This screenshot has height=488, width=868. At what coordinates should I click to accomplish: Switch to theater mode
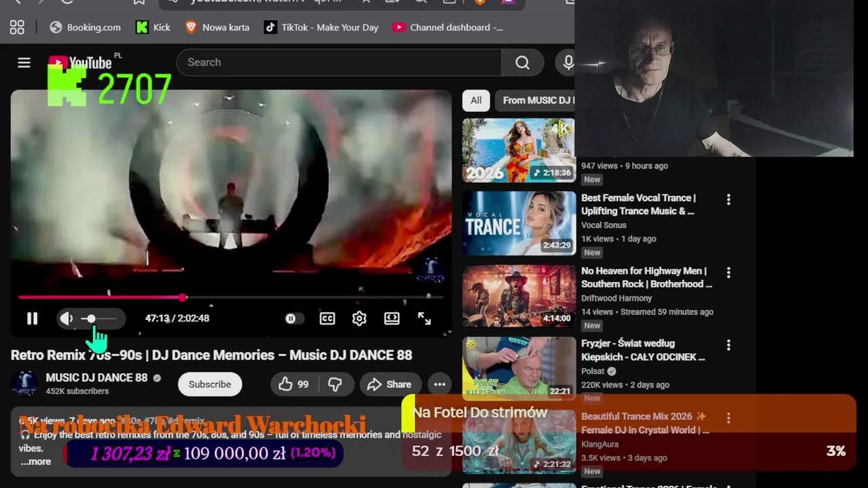click(x=392, y=319)
